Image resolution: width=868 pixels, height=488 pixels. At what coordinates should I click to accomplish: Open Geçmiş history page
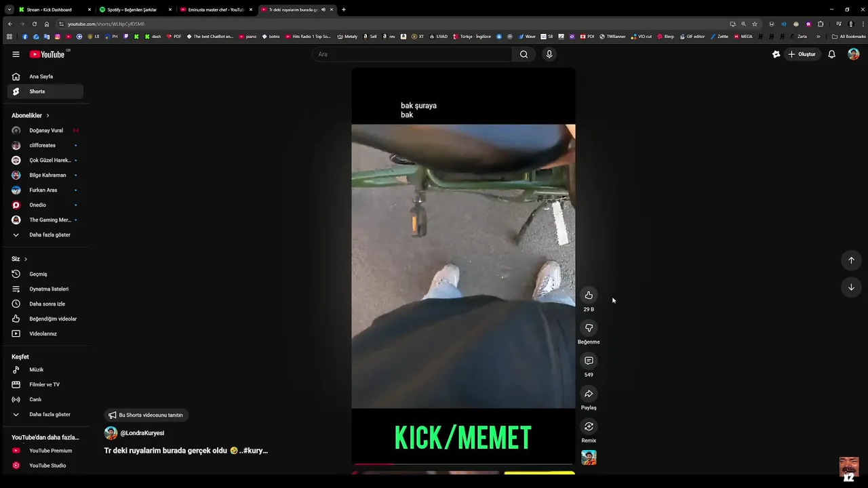click(45, 274)
